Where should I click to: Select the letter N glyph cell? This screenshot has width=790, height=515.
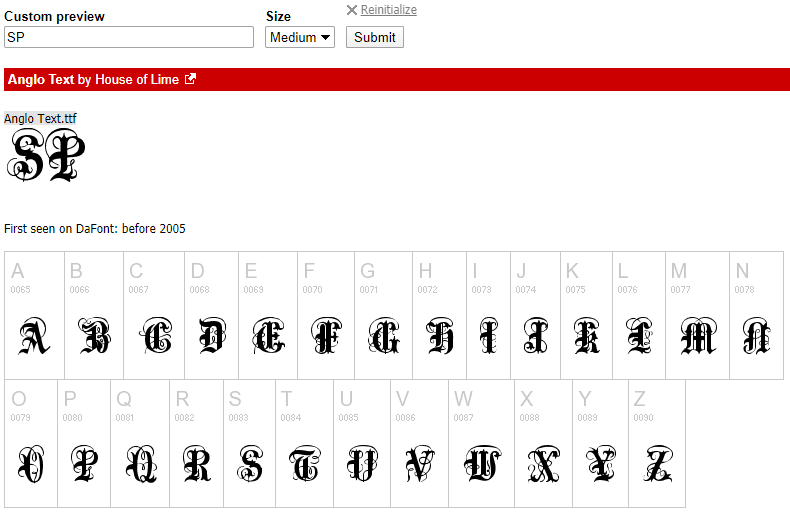[x=756, y=315]
